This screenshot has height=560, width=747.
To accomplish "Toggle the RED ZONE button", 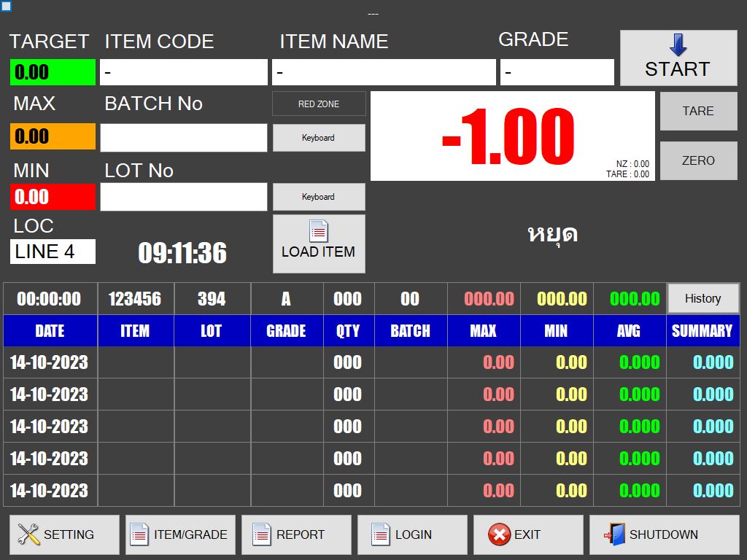I will 319,104.
